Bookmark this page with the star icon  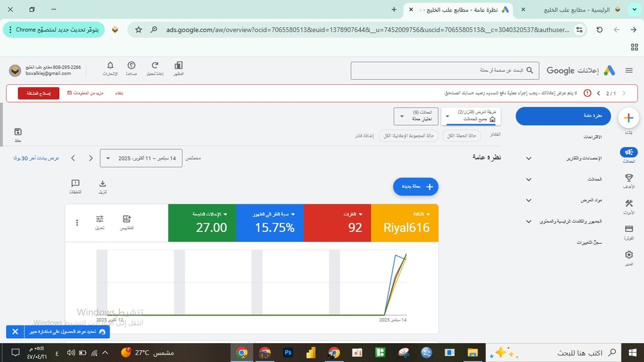pyautogui.click(x=138, y=30)
